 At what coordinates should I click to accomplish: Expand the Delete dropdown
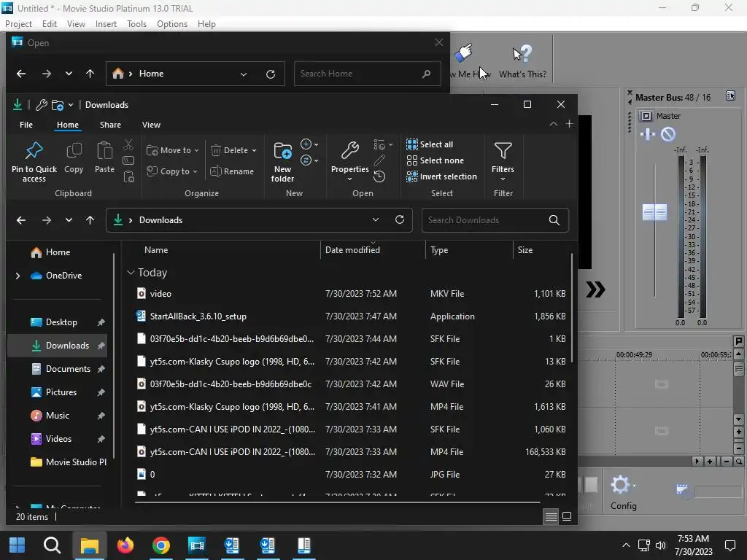(254, 150)
